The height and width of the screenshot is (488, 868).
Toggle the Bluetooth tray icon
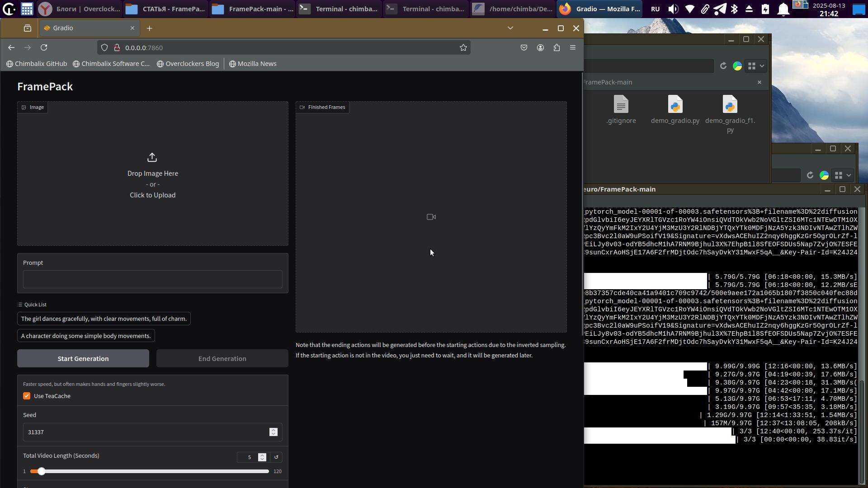coord(735,9)
